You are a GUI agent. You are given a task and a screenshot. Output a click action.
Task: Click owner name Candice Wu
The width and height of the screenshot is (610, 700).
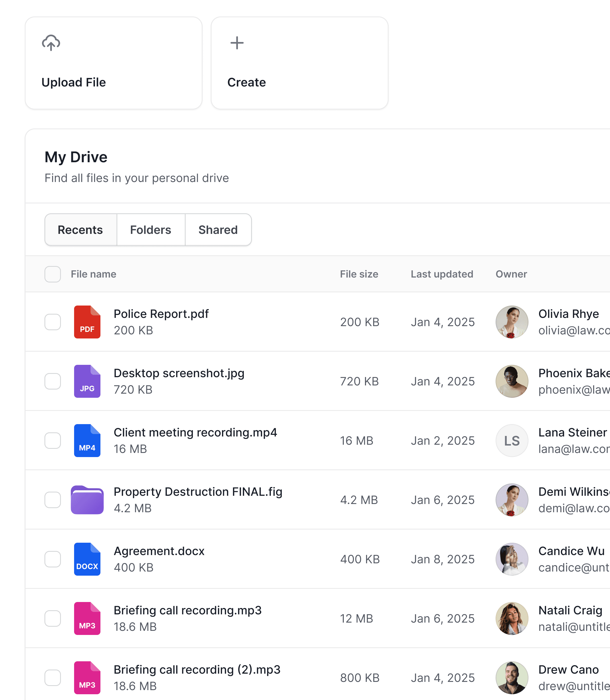coord(572,551)
